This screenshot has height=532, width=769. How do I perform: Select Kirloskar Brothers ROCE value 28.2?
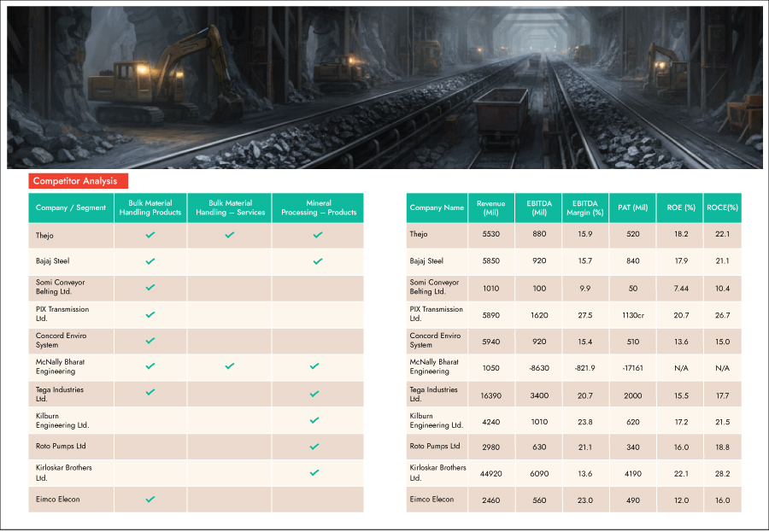(x=722, y=474)
